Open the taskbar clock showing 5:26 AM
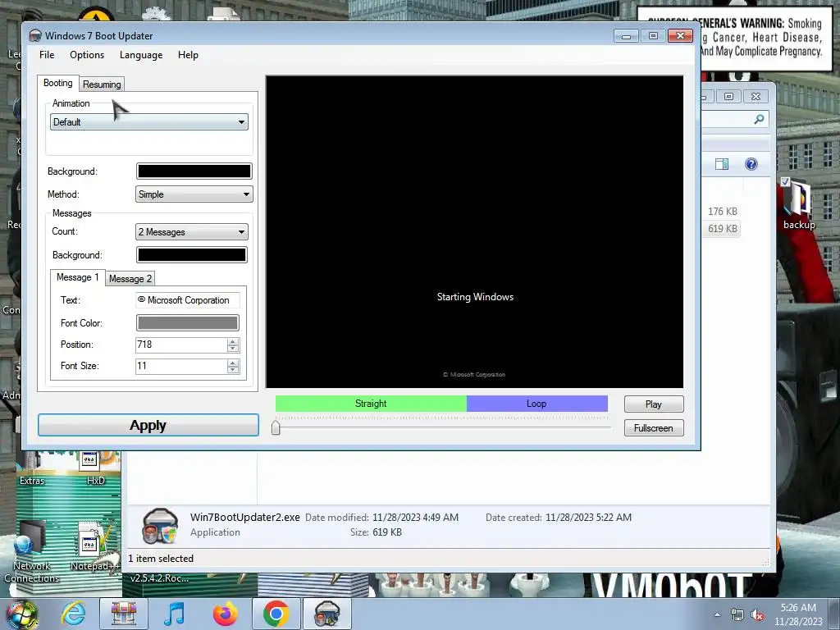Viewport: 840px width, 630px height. [798, 614]
